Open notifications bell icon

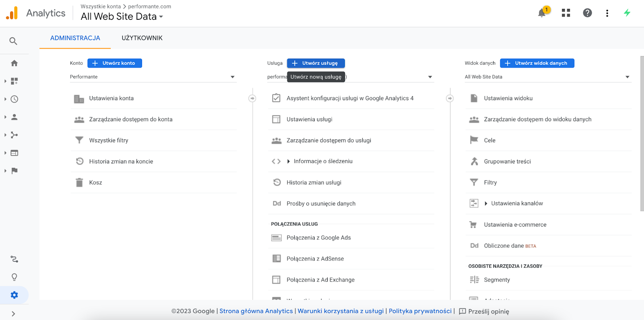click(x=542, y=13)
